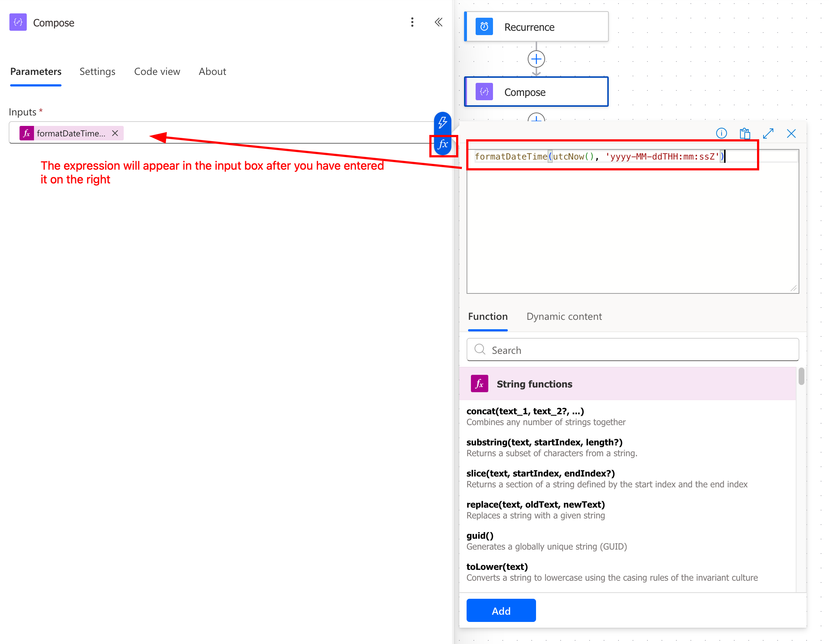The height and width of the screenshot is (644, 829).
Task: Click the function list scrollbar thumb
Action: [801, 376]
